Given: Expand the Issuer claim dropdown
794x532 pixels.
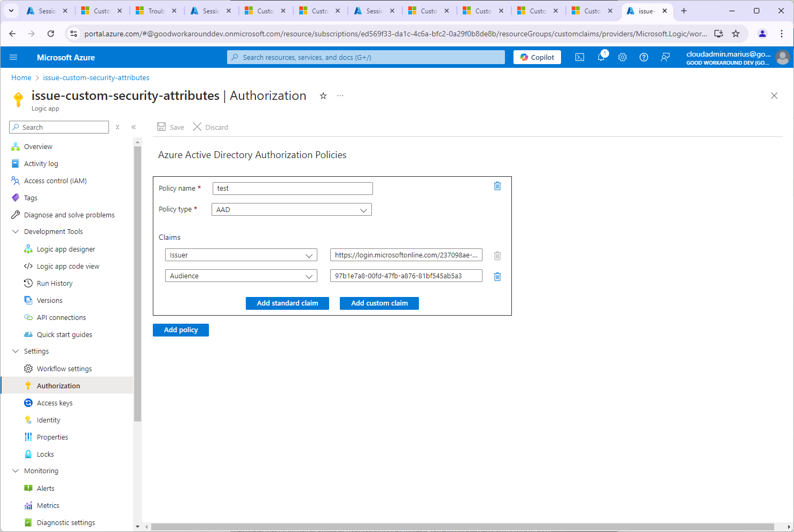Looking at the screenshot, I should pos(241,255).
